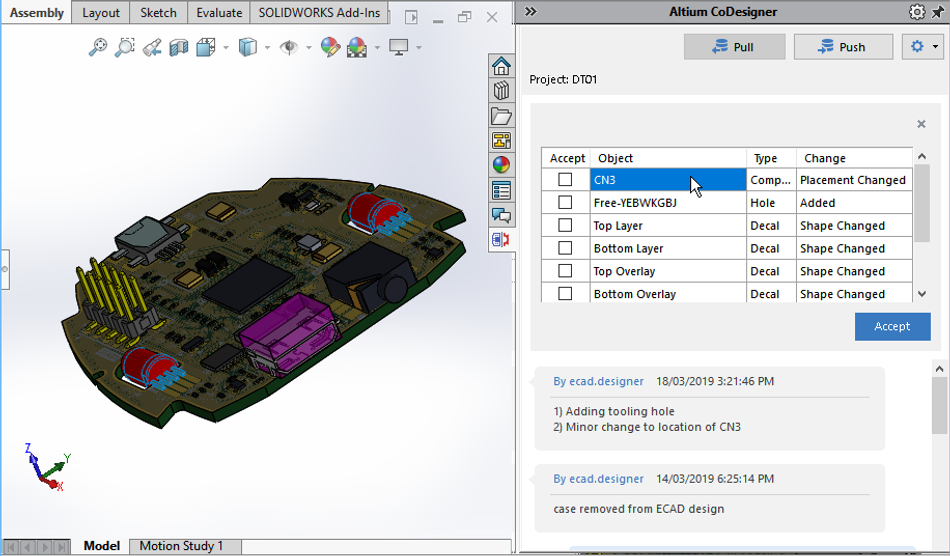Viewport: 950px width, 556px height.
Task: Open the Appearances color wheel pane
Action: pyautogui.click(x=501, y=165)
